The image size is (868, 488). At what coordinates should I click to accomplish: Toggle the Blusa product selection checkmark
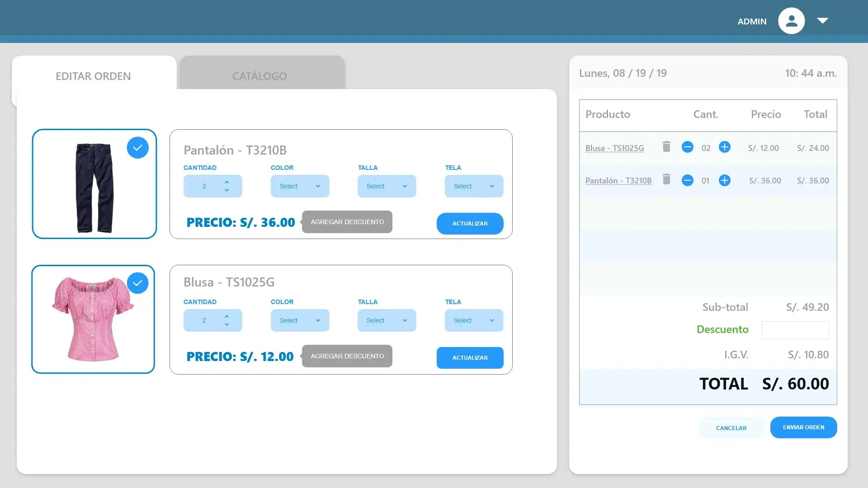[138, 283]
